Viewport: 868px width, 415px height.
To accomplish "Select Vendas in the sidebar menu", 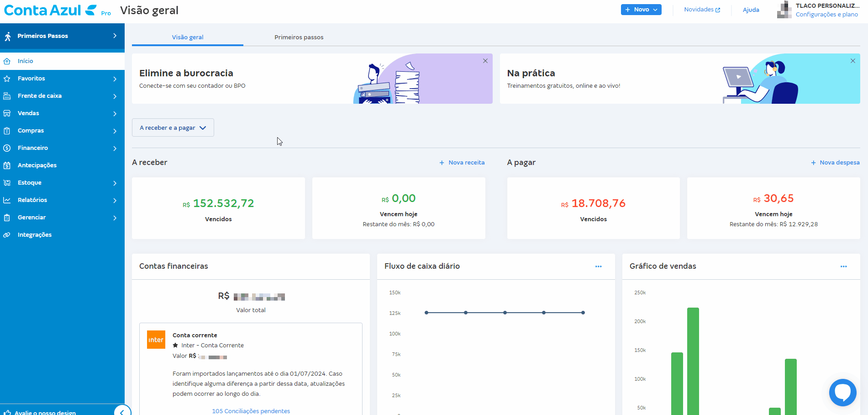I will coord(62,113).
